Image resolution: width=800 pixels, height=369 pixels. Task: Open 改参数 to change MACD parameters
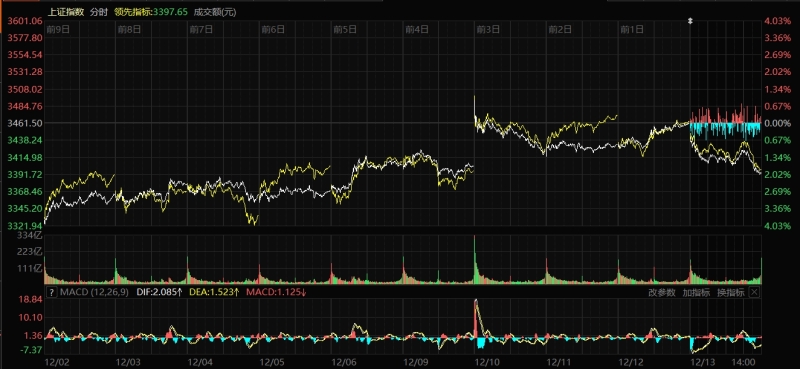[662, 292]
